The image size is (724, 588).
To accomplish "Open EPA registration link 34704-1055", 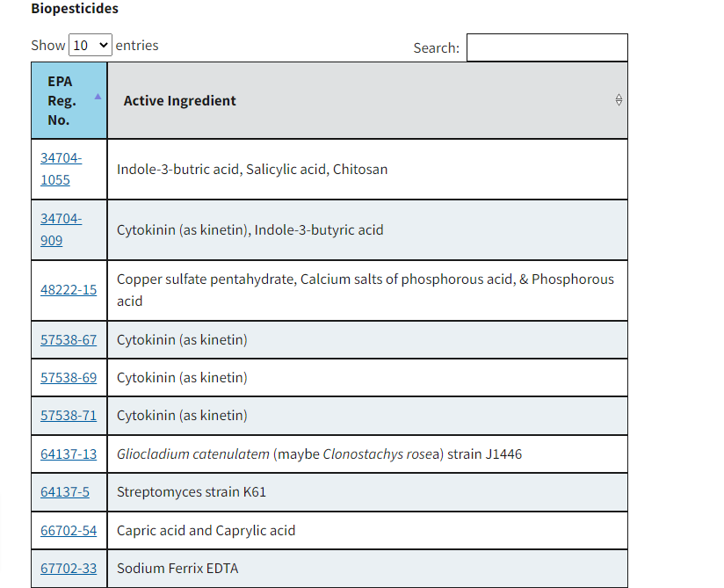I will pyautogui.click(x=61, y=169).
